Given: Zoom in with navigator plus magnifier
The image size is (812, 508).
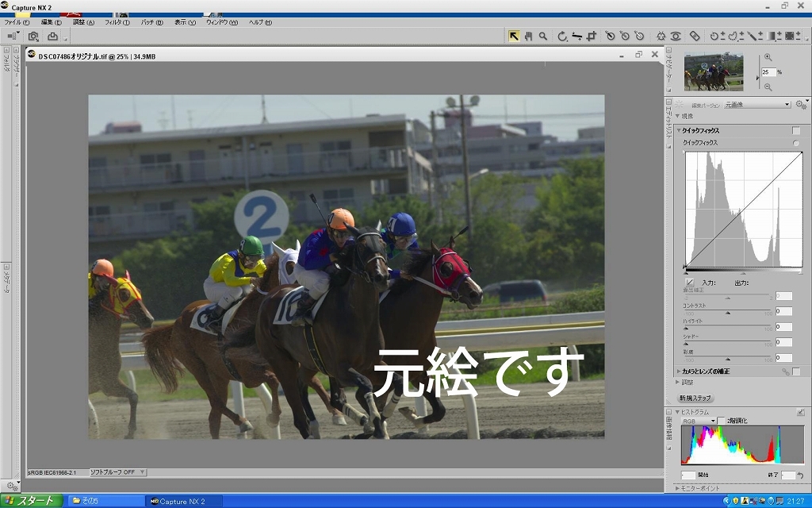Looking at the screenshot, I should pyautogui.click(x=768, y=57).
